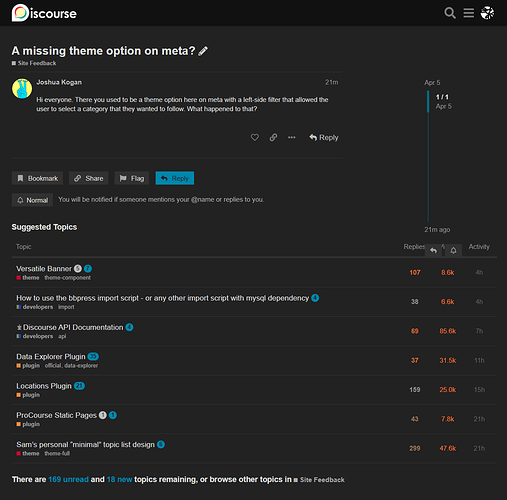507x500 pixels.
Task: Open the 169 unread link
Action: (x=68, y=479)
